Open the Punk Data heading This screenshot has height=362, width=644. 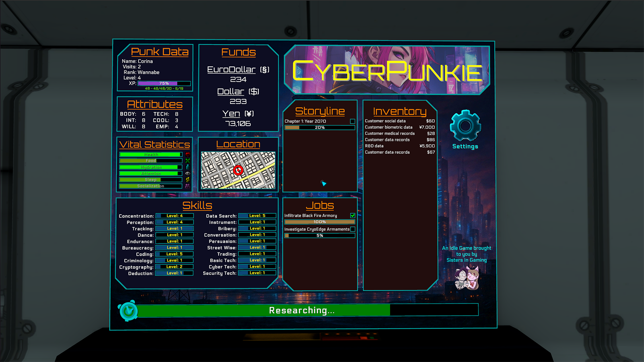pyautogui.click(x=160, y=52)
